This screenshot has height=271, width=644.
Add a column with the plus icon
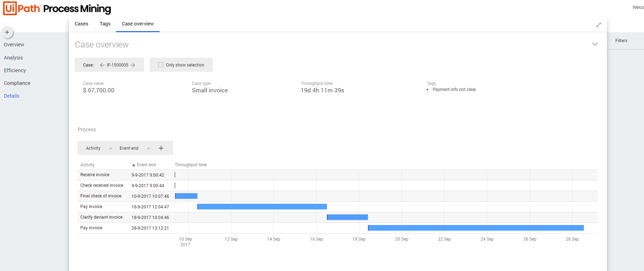point(161,148)
